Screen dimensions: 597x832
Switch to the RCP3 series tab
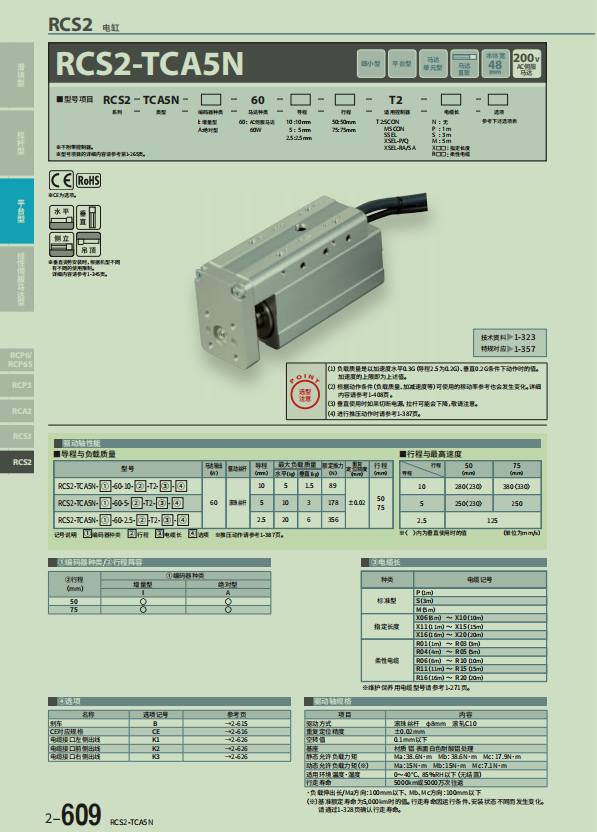pyautogui.click(x=17, y=385)
